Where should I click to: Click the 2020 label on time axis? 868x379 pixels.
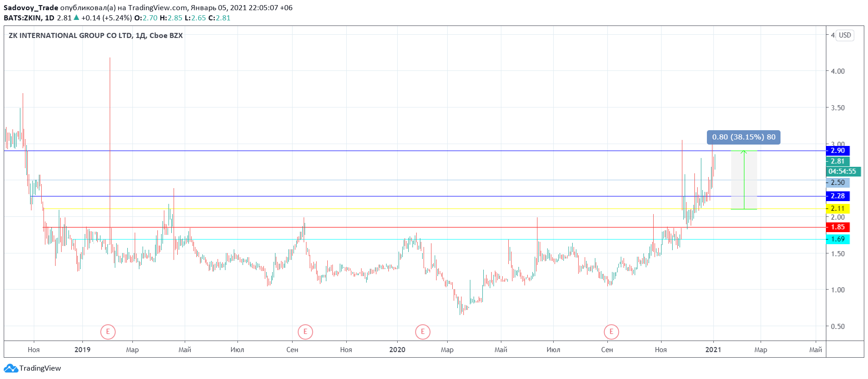pos(397,350)
